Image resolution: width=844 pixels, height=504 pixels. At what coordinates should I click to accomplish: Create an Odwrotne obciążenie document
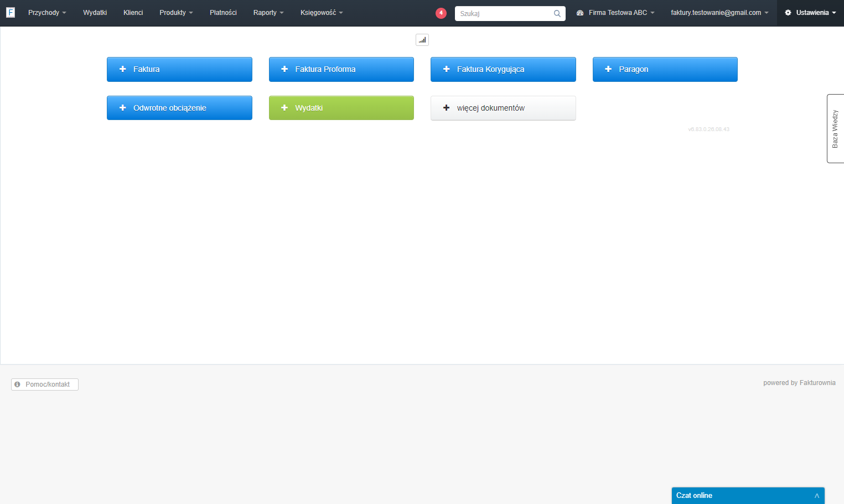point(179,108)
